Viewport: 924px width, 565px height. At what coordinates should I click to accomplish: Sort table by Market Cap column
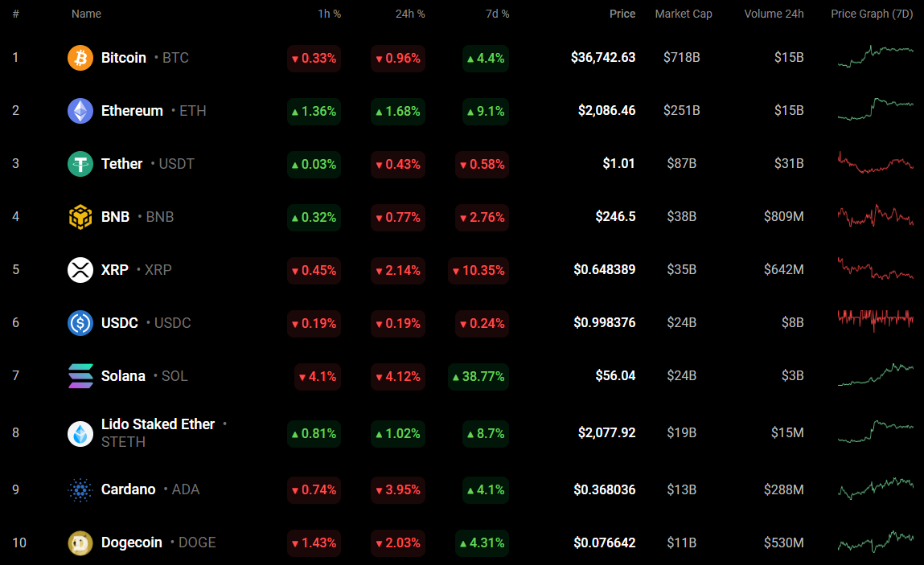[684, 14]
